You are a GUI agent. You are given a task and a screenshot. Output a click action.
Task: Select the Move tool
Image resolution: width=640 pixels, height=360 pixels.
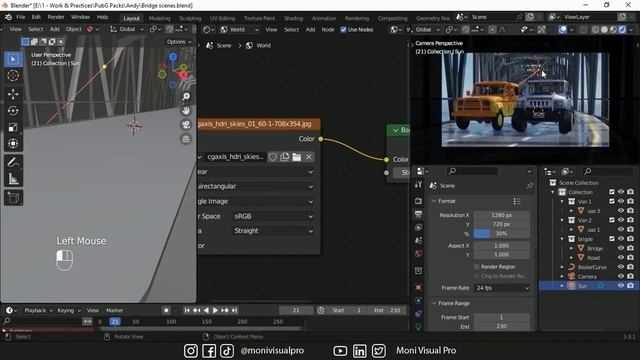pos(13,94)
